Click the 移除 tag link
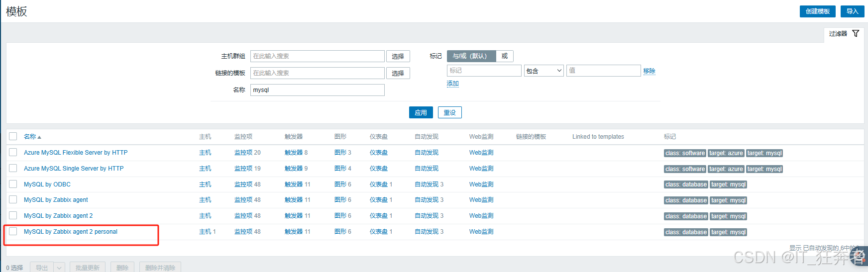Image resolution: width=868 pixels, height=272 pixels. (x=649, y=71)
